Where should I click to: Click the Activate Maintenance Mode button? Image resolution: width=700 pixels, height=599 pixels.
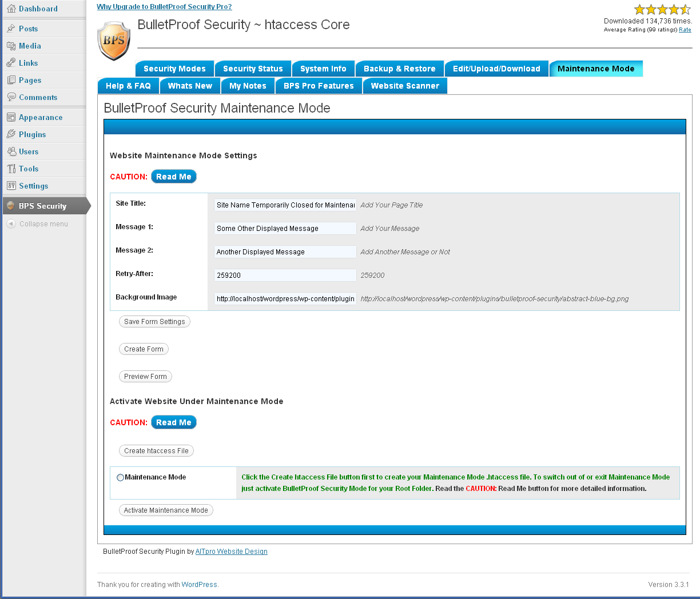coord(166,510)
